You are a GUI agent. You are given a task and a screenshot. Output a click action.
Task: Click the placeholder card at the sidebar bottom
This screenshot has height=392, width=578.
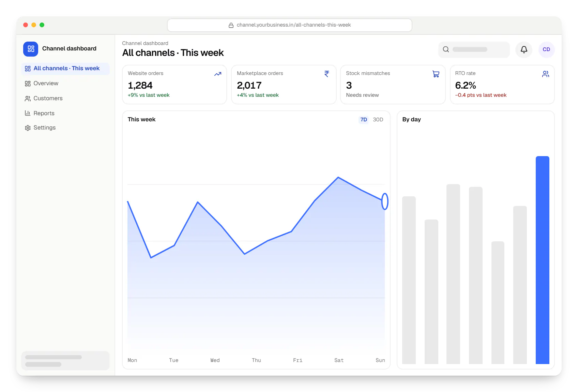(x=65, y=361)
